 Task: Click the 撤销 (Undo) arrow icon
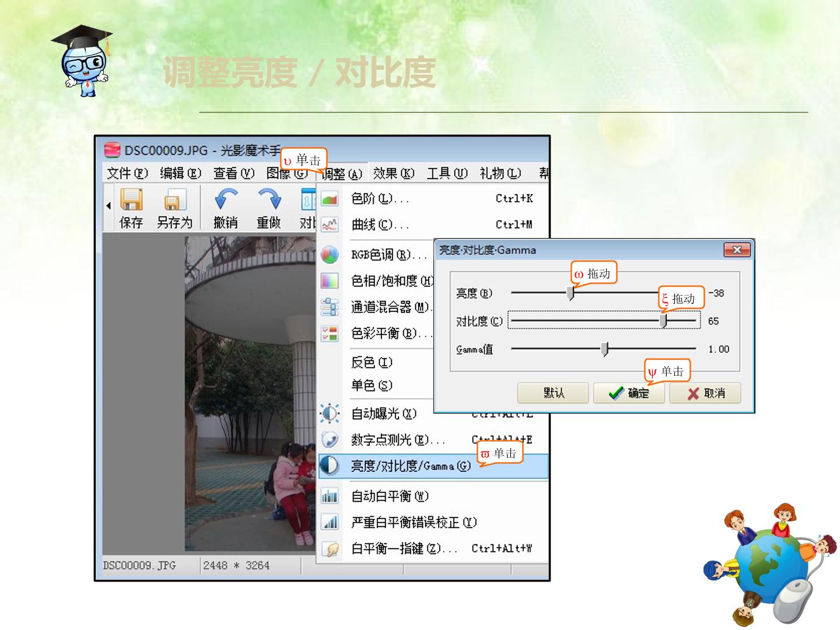226,199
